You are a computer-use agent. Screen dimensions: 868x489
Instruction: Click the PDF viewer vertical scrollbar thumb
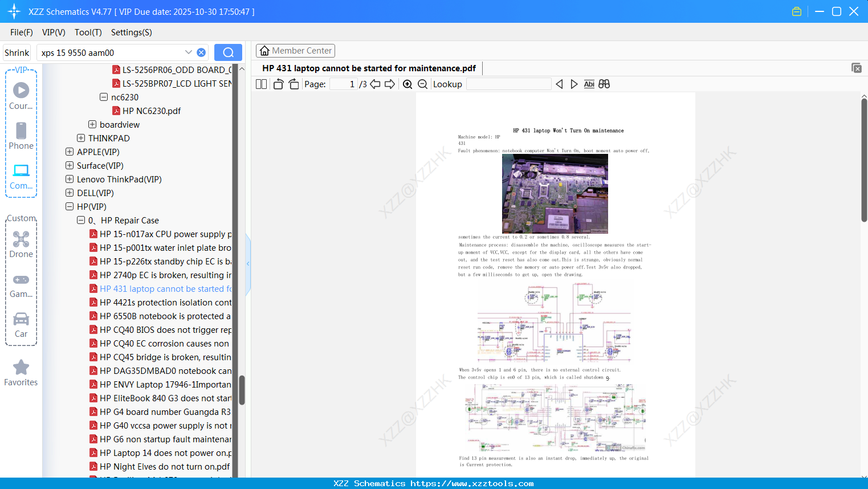864,160
